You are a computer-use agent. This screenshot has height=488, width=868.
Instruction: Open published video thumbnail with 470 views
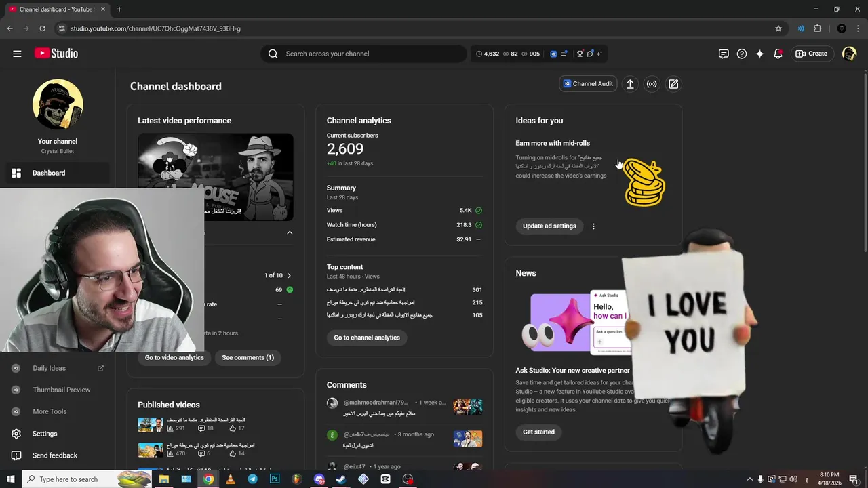151,449
